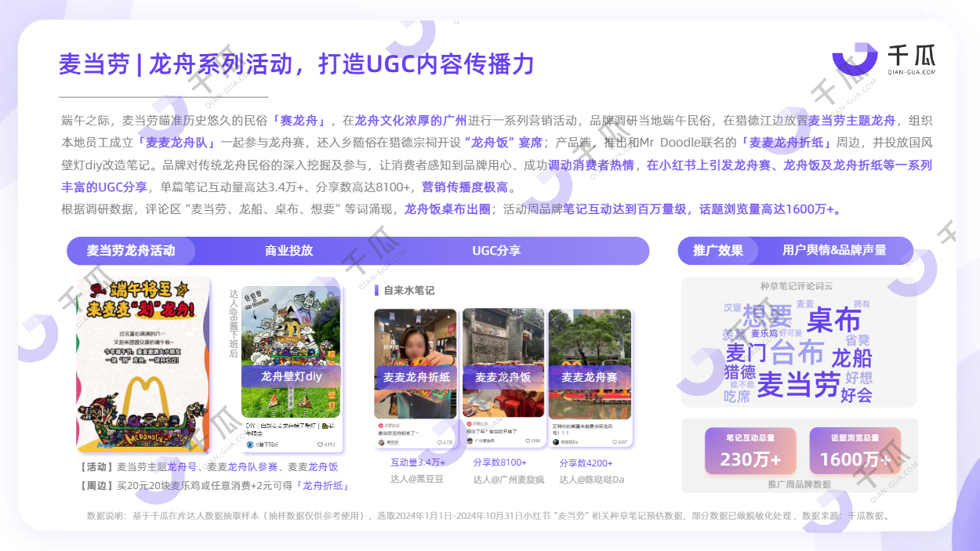Select the UGC分享 tab

[496, 251]
